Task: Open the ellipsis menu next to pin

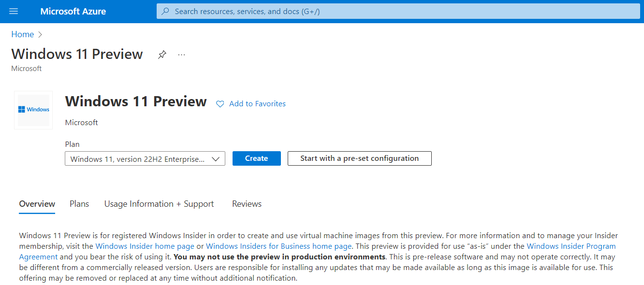Action: pyautogui.click(x=181, y=55)
